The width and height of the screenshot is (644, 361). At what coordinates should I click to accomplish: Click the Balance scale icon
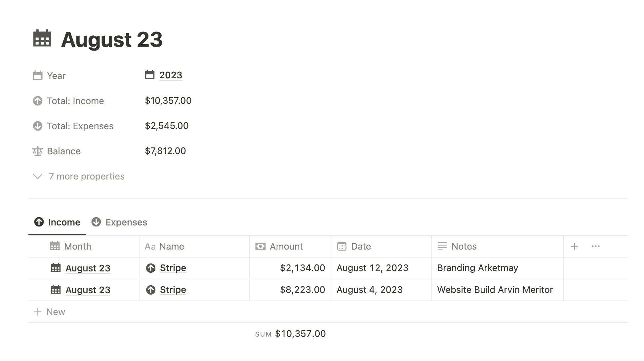point(37,150)
